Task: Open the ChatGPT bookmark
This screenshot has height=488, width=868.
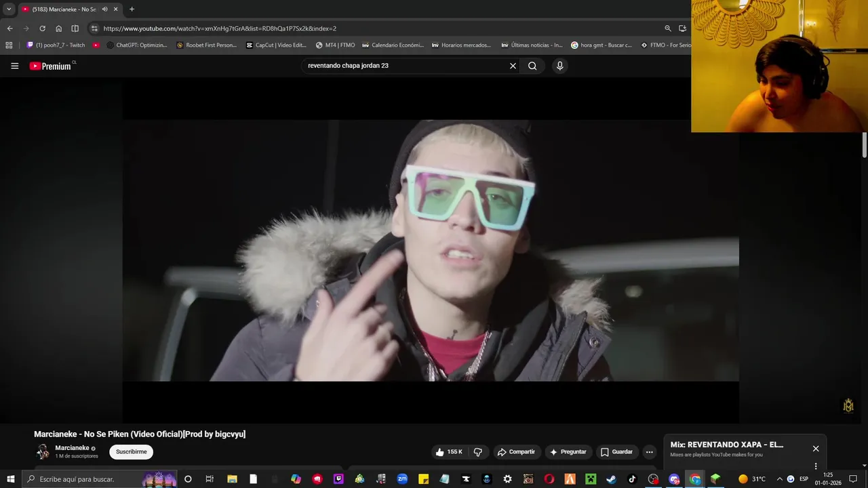Action: [137, 45]
